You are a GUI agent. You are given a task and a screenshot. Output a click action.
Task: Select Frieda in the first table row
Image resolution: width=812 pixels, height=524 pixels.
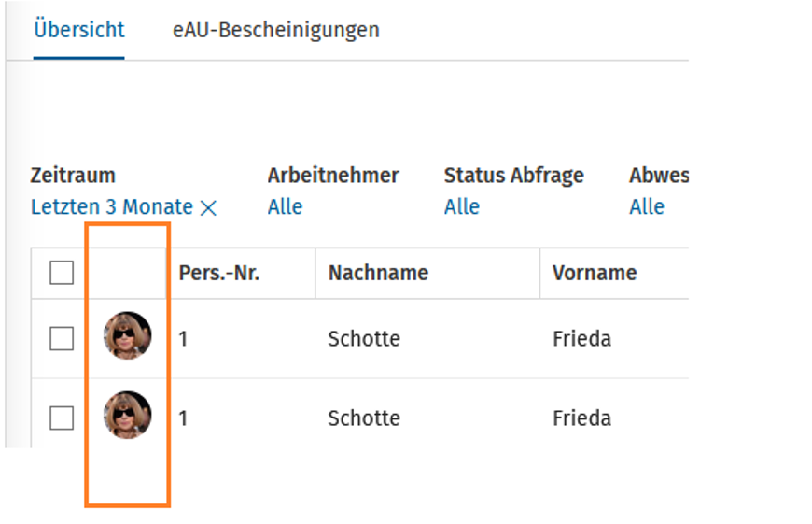pyautogui.click(x=582, y=339)
